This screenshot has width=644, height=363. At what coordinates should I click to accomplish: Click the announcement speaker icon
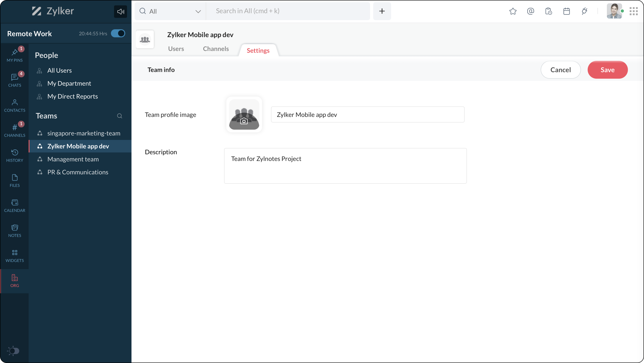[x=121, y=12]
